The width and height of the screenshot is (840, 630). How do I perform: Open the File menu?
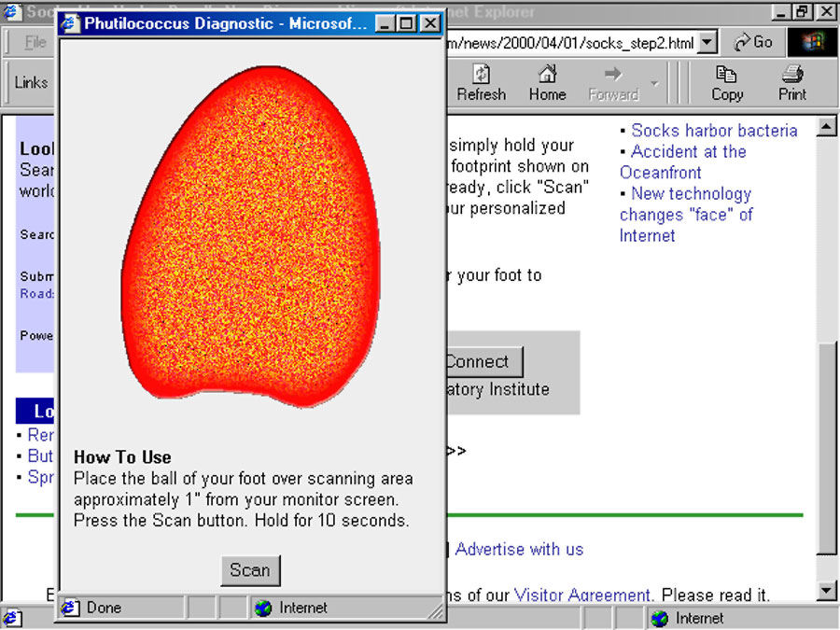coord(35,42)
